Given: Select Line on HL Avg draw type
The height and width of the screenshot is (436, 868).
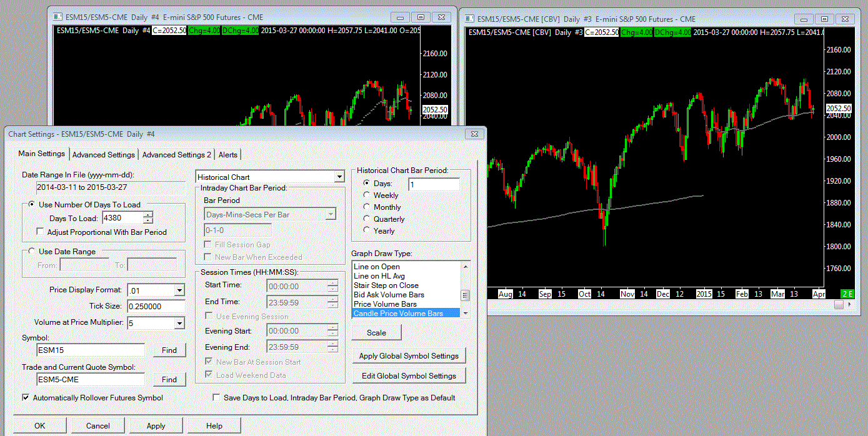Looking at the screenshot, I should (x=406, y=276).
